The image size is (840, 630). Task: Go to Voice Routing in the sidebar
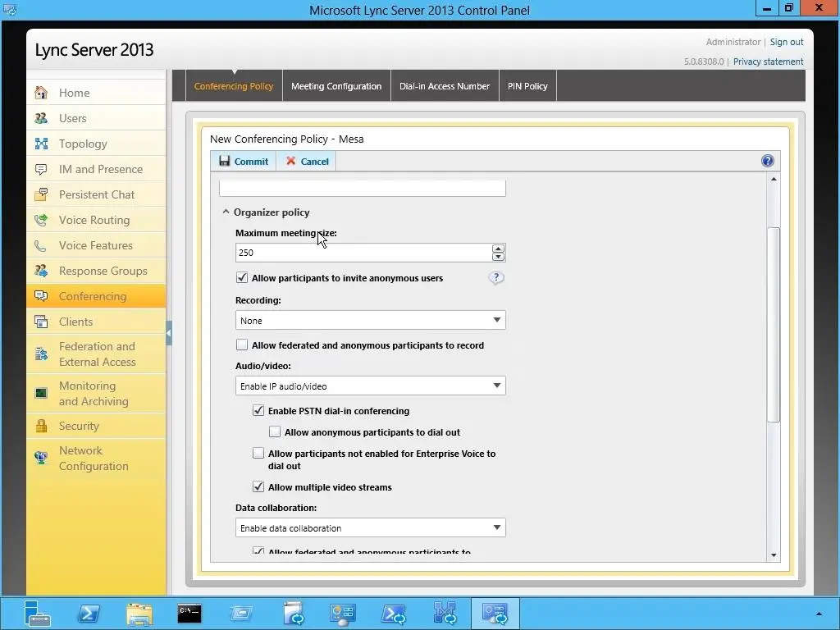[96, 220]
